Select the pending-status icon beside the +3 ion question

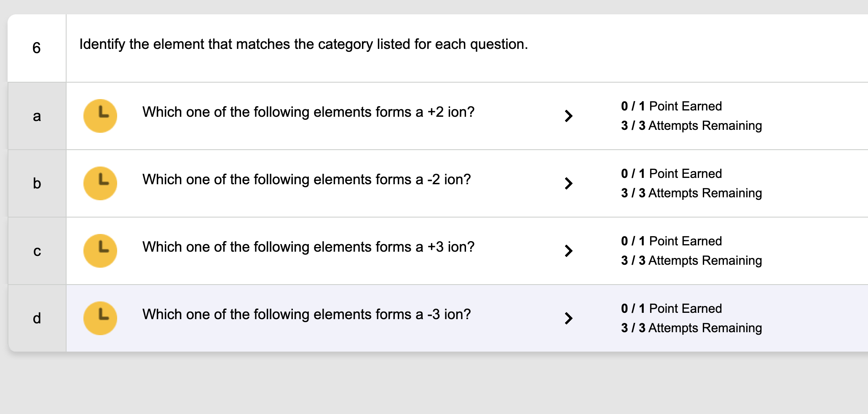[100, 250]
